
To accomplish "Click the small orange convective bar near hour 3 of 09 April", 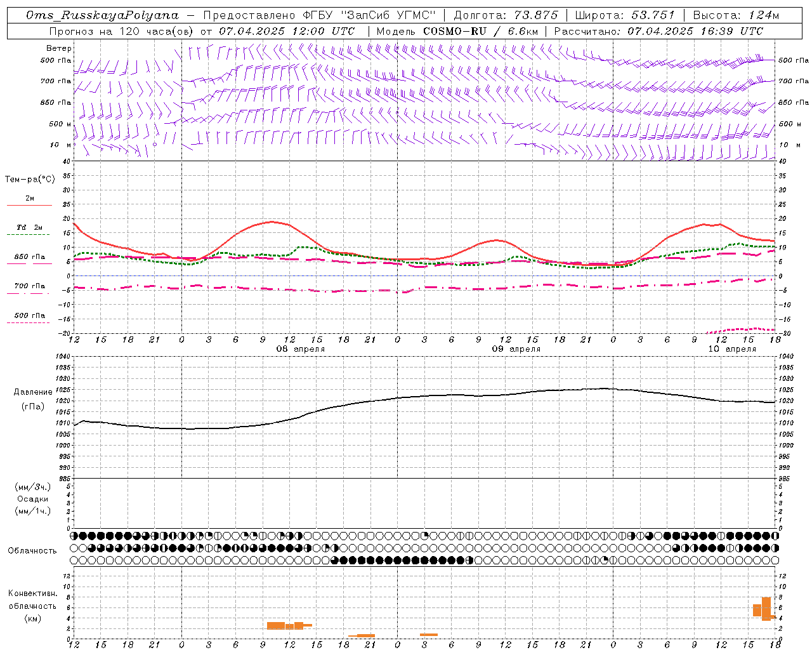I will click(429, 635).
